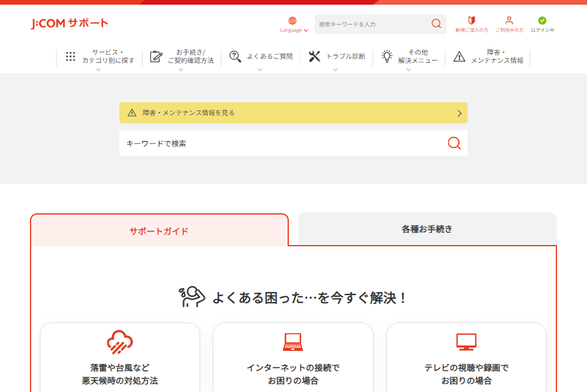Select the grid icon for サービス・カテゴリ別に探す
This screenshot has height=392, width=587.
(x=71, y=56)
